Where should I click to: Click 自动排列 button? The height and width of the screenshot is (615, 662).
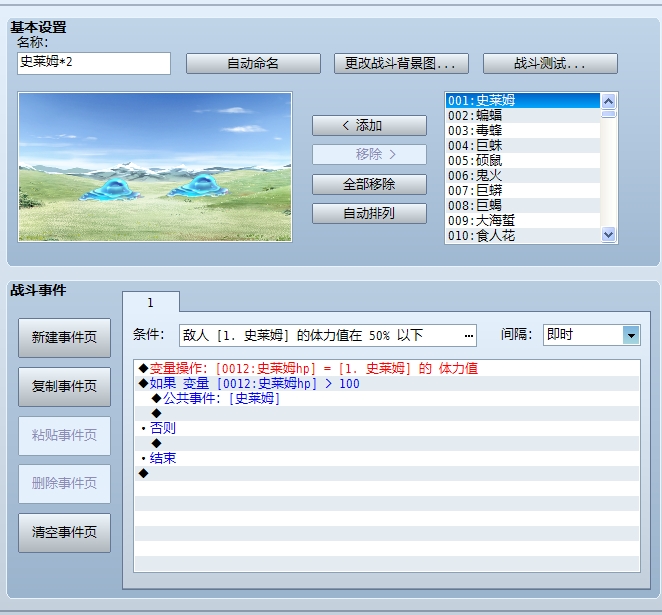(x=369, y=213)
